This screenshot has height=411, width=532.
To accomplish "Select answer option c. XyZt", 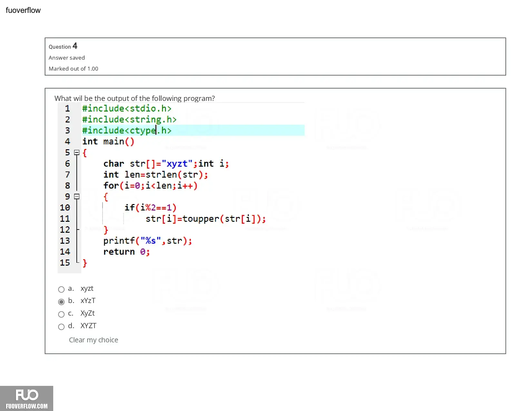I will click(61, 314).
